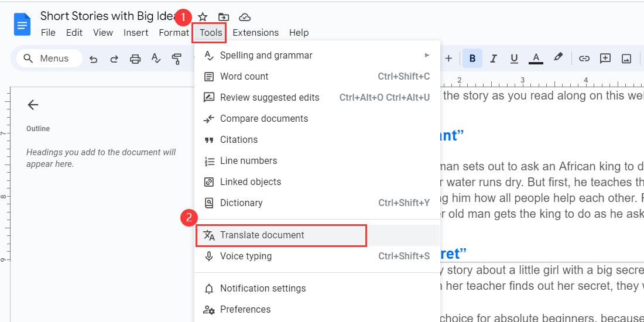Open Linked objects

tap(317, 182)
